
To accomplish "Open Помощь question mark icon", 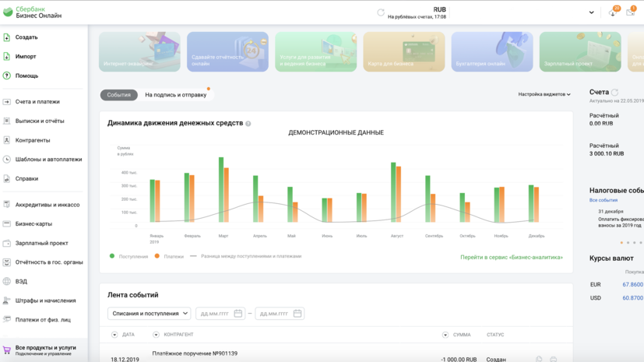I will tap(7, 76).
